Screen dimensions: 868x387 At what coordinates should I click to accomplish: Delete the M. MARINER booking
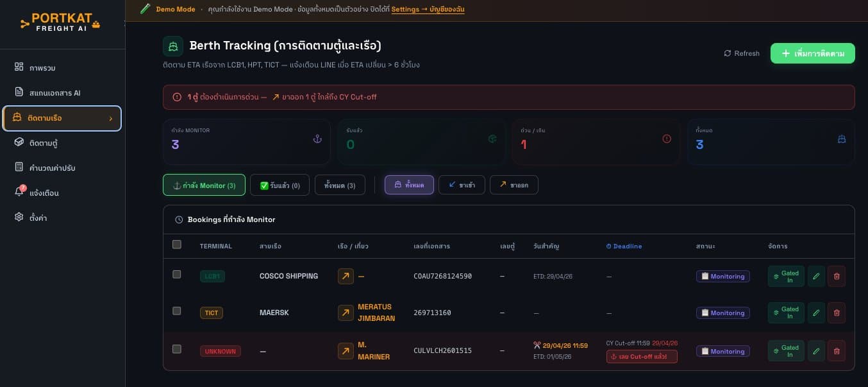[837, 351]
